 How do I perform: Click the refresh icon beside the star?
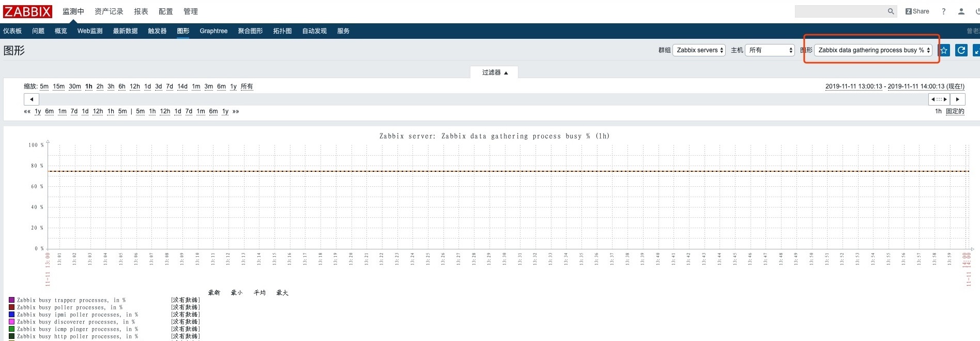click(961, 50)
